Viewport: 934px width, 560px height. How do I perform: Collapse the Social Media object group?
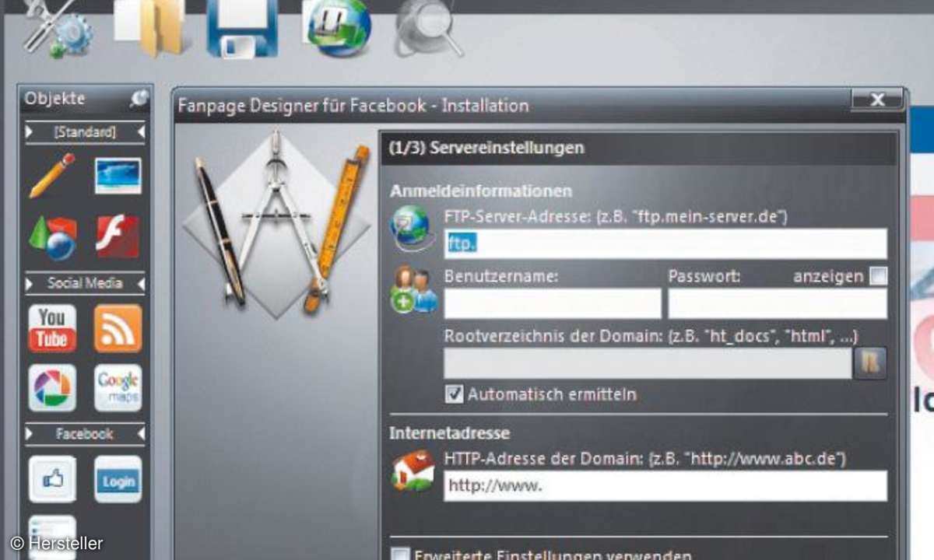[85, 283]
